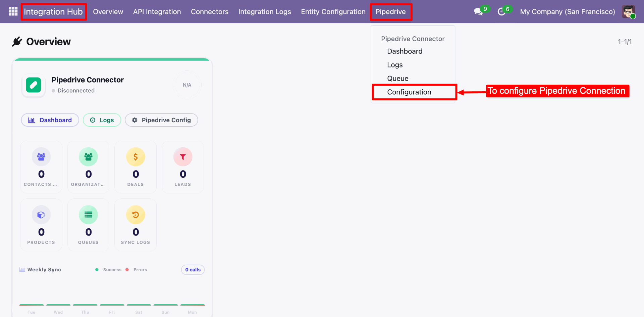The height and width of the screenshot is (317, 644).
Task: Click the Tue bar in weekly chart
Action: pyautogui.click(x=32, y=305)
